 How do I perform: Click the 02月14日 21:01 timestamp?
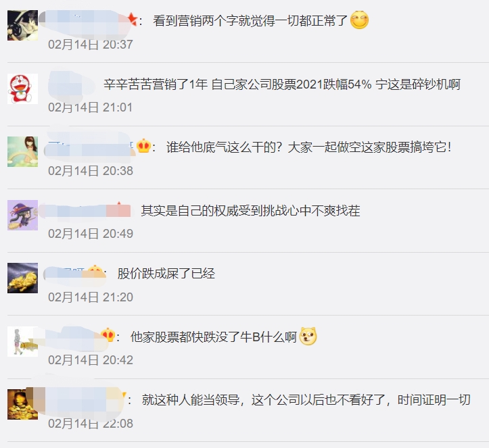tap(91, 107)
